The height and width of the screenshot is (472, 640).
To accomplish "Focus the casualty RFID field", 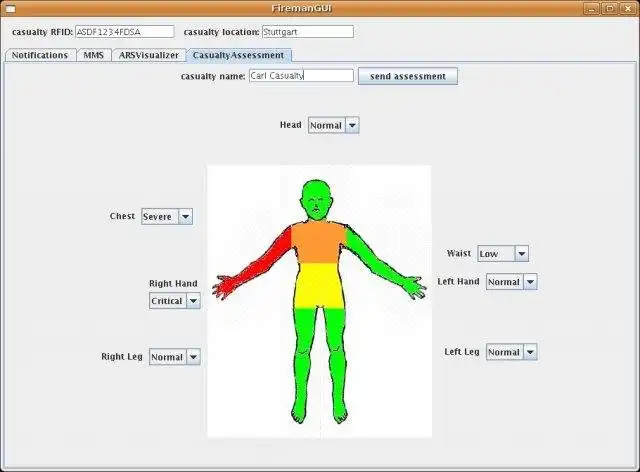I will point(124,32).
